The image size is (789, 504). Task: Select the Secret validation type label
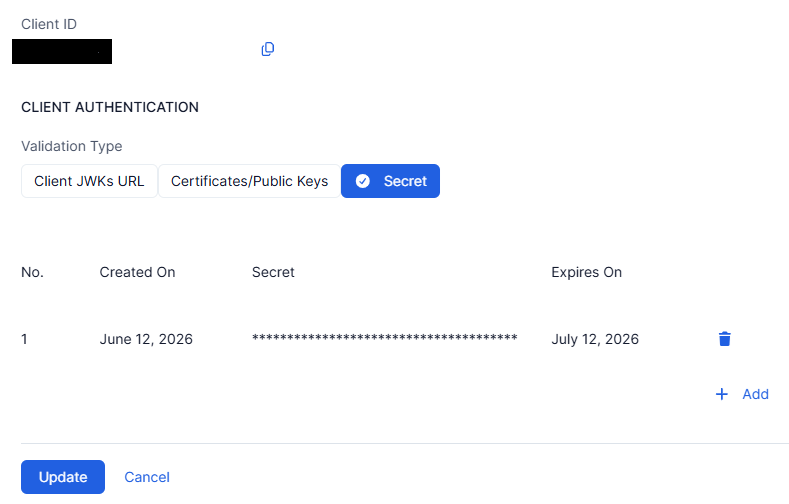[405, 181]
